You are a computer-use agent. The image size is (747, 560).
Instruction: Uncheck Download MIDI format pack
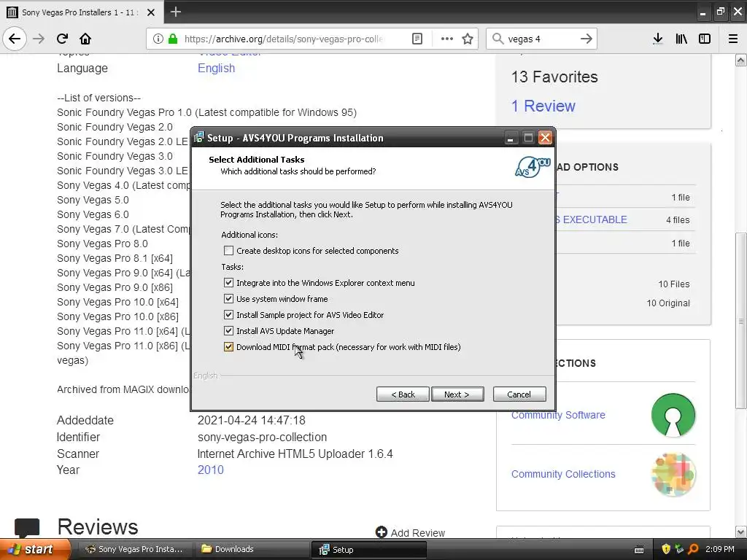click(228, 347)
